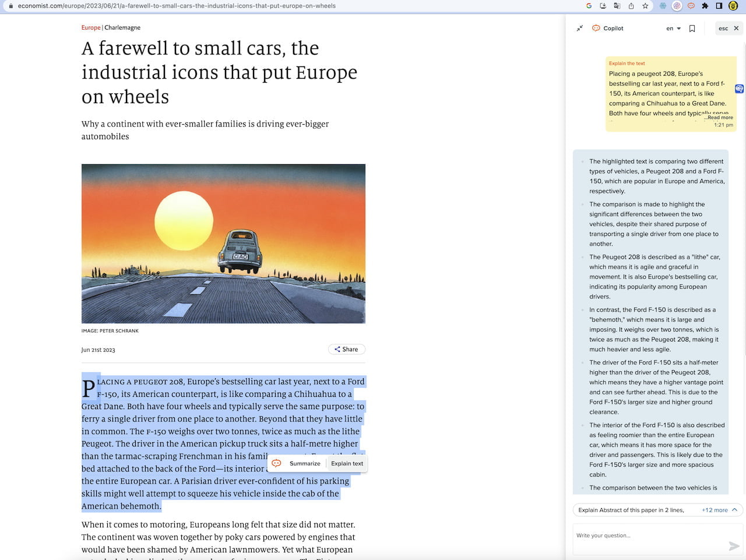
Task: Bookmark this page with the star icon
Action: point(645,6)
